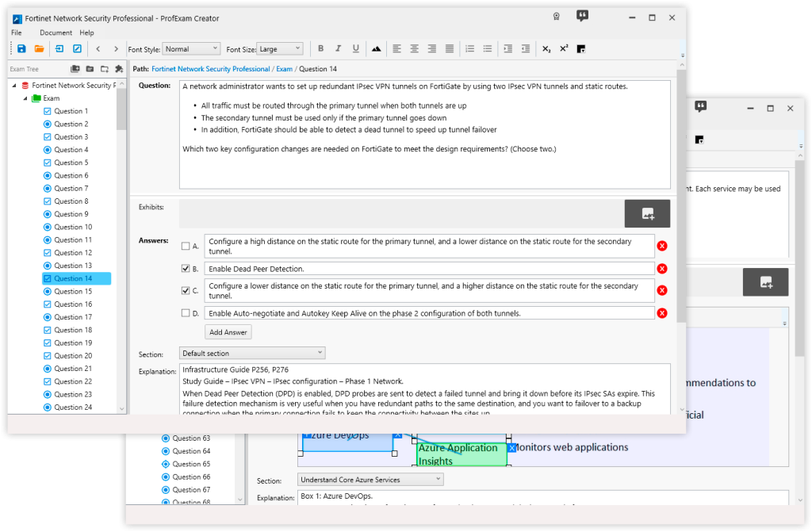Open the Default section dropdown

(x=252, y=354)
